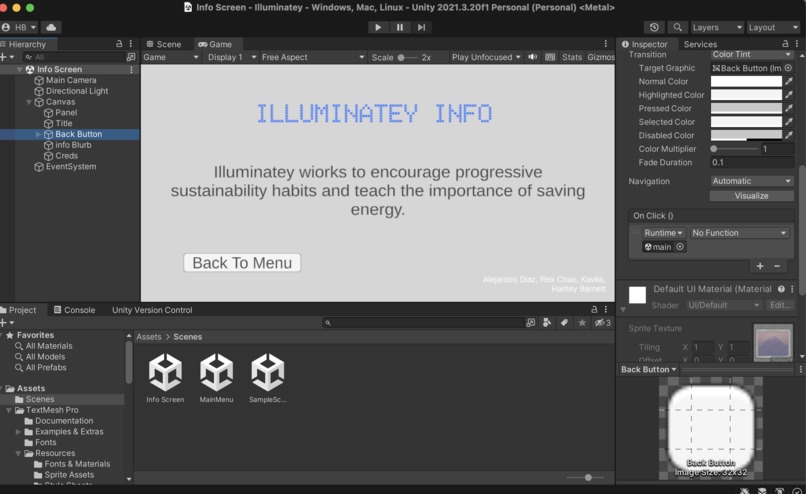
Task: Open the Game view mode dropdown
Action: point(171,57)
